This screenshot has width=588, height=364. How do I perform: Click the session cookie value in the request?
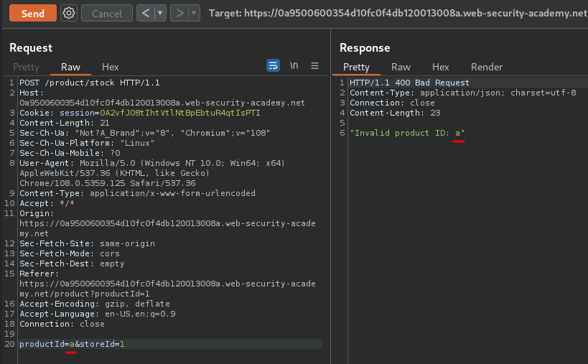tap(180, 113)
